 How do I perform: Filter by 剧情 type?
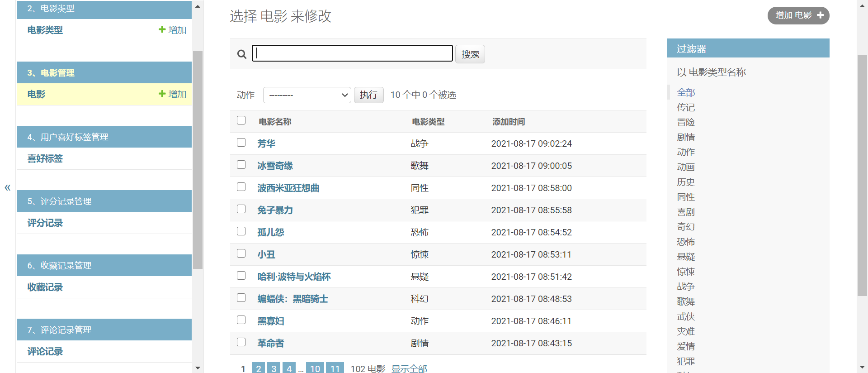(686, 137)
